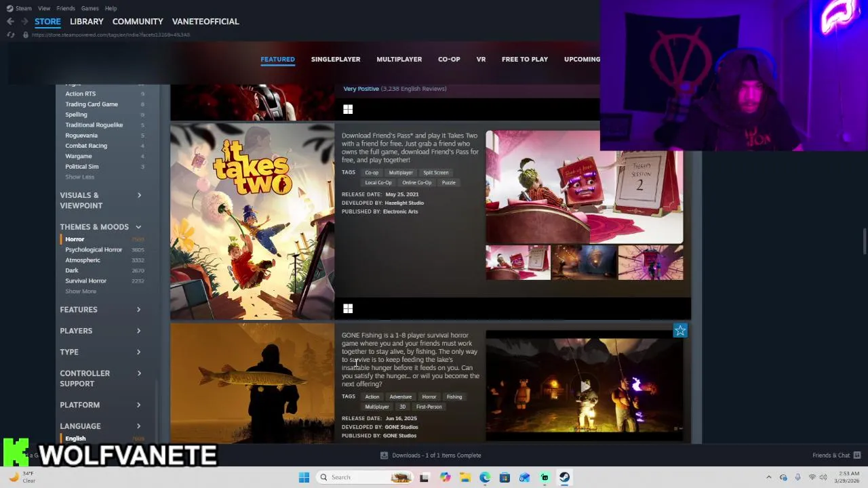Open Microsoft Store from the taskbar
868x488 pixels.
(x=505, y=477)
